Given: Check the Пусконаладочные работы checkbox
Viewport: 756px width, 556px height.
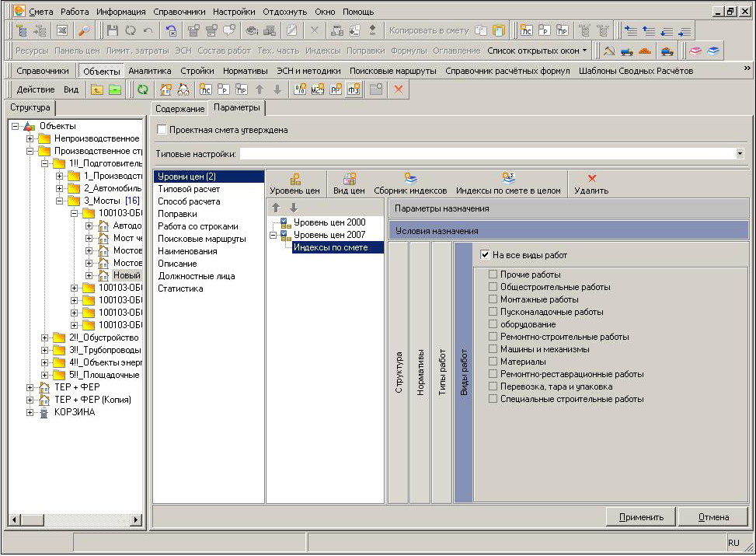Looking at the screenshot, I should [x=493, y=312].
